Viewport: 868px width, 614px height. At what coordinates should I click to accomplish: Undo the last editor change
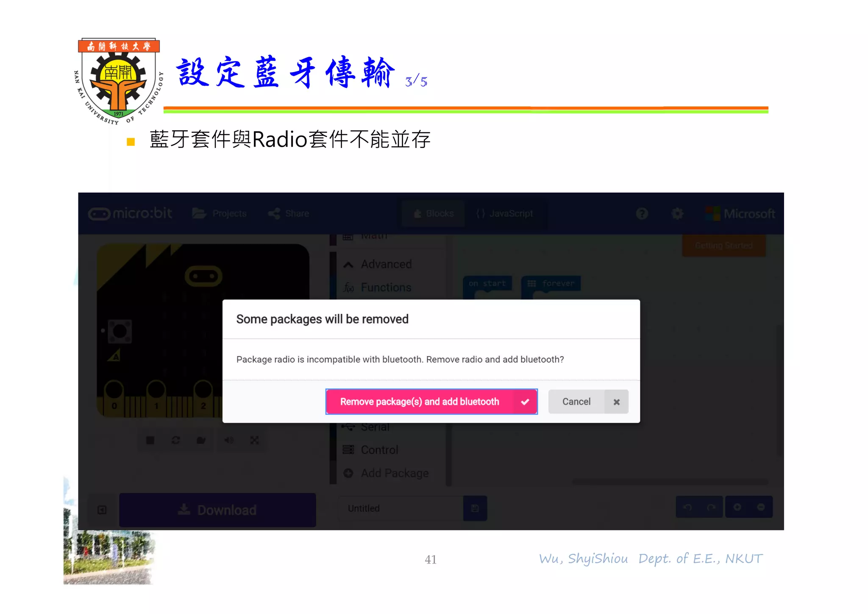(687, 507)
